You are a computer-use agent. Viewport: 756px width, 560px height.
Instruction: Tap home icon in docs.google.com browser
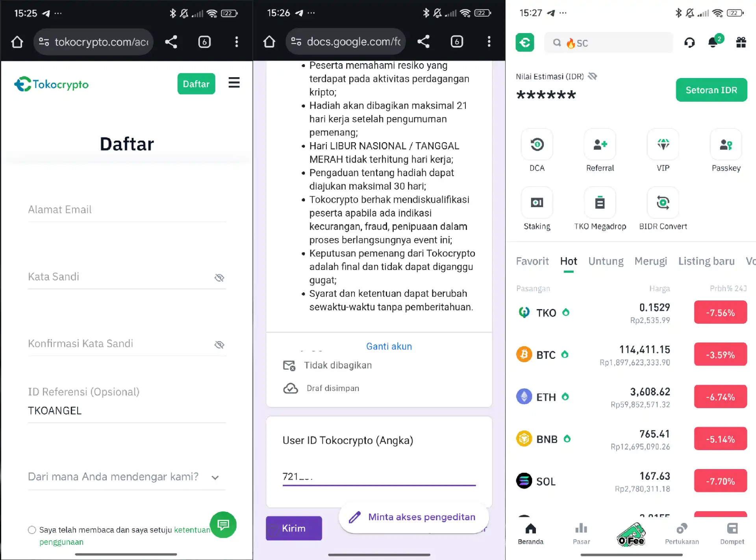pyautogui.click(x=269, y=42)
